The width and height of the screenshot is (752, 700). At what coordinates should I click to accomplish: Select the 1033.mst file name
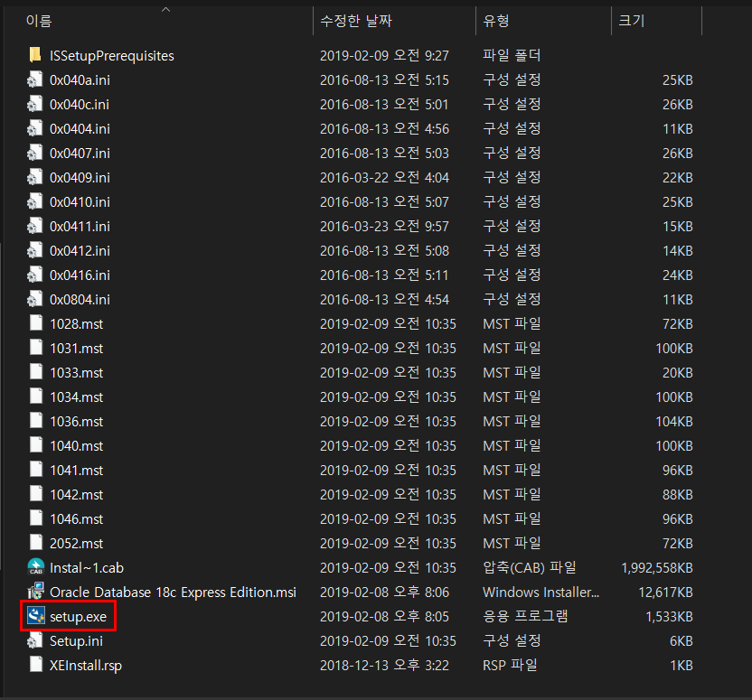[77, 373]
